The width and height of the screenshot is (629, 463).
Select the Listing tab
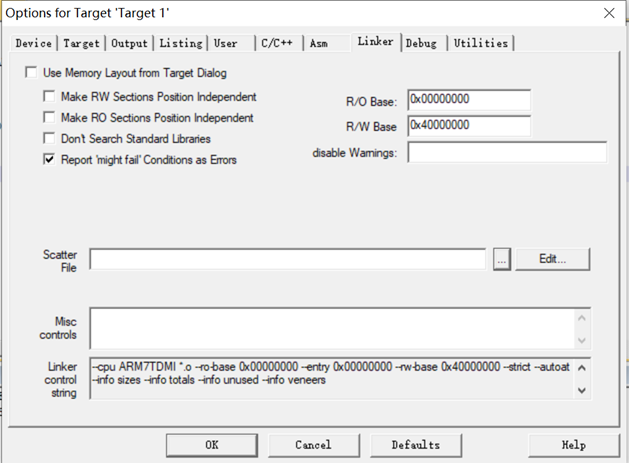(181, 43)
